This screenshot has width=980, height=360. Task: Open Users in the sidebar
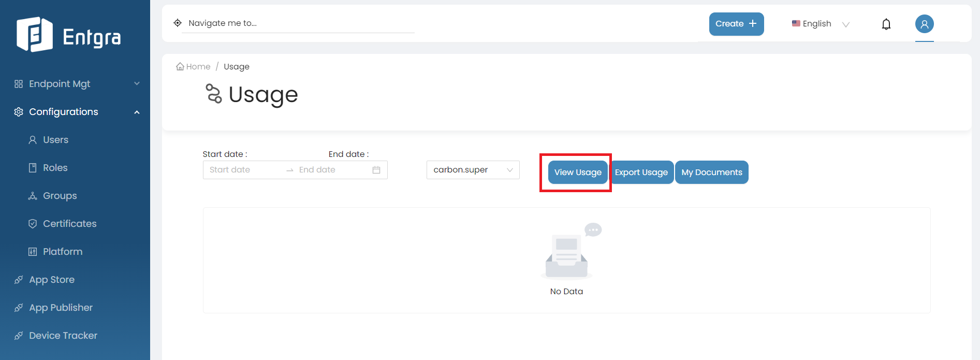[x=55, y=140]
